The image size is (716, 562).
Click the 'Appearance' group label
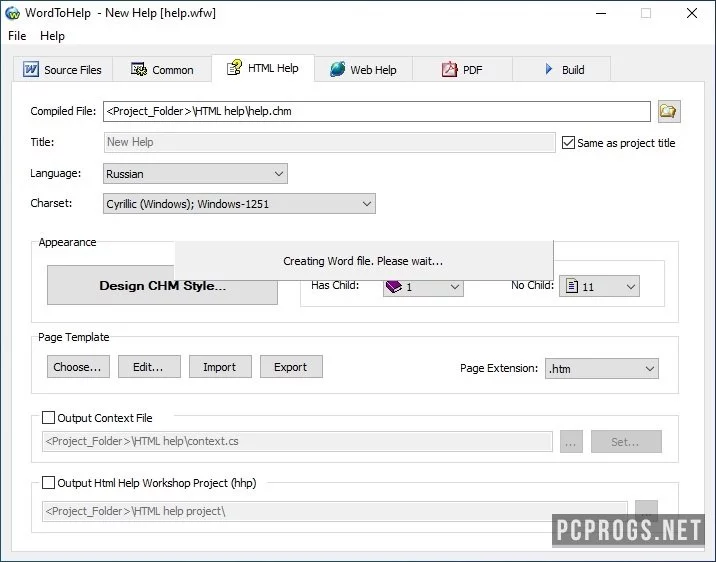point(67,242)
